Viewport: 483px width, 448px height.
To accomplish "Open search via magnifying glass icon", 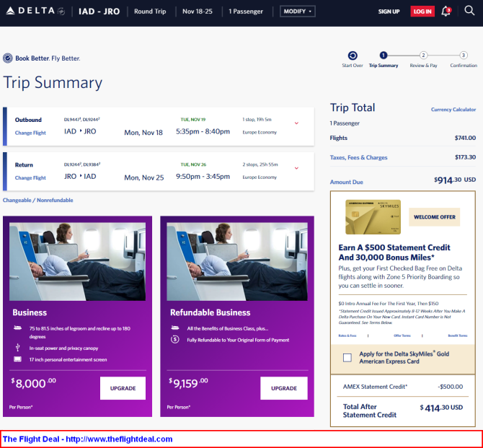I will (469, 11).
